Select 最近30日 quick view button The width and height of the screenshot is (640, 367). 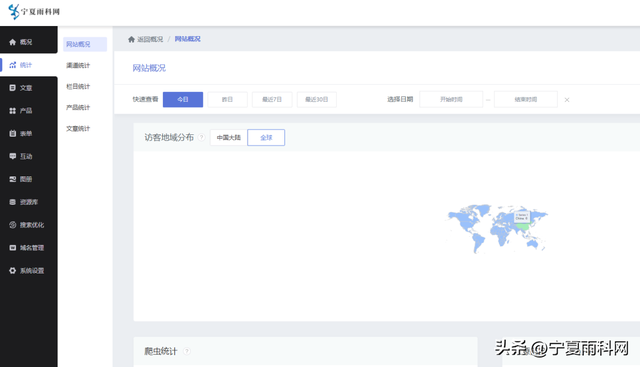(317, 100)
